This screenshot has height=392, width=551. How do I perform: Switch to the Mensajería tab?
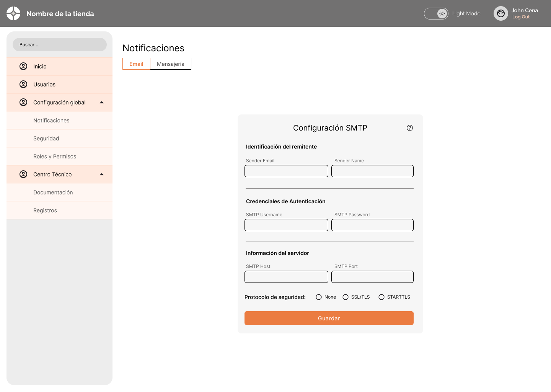pyautogui.click(x=171, y=64)
